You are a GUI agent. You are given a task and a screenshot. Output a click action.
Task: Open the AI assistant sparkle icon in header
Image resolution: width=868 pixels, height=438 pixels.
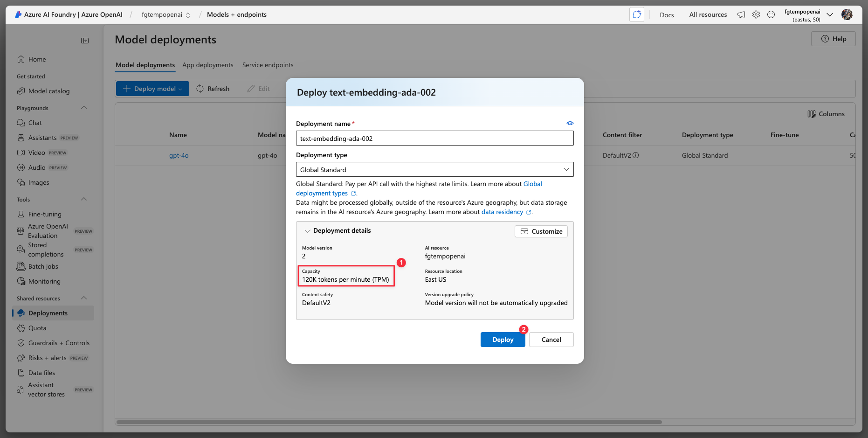click(637, 14)
